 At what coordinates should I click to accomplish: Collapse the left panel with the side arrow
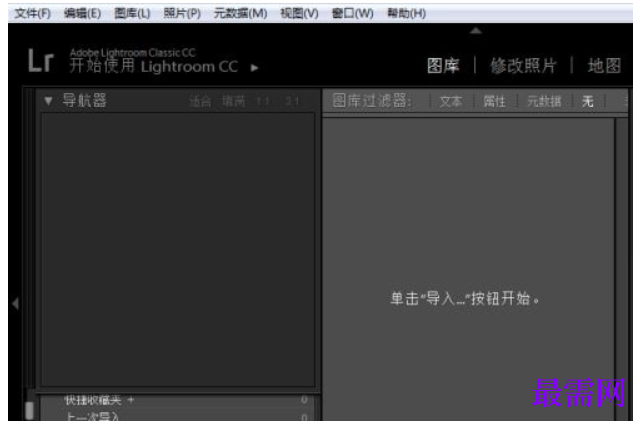click(x=16, y=304)
